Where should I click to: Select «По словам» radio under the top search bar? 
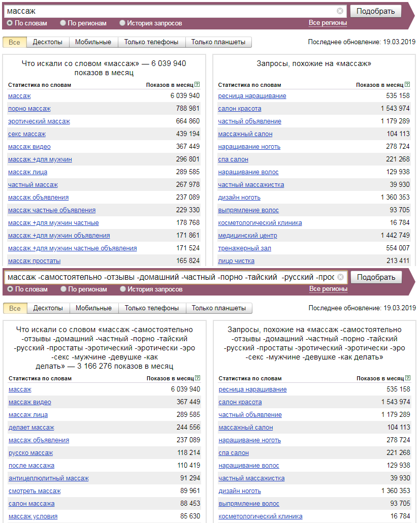pos(10,23)
